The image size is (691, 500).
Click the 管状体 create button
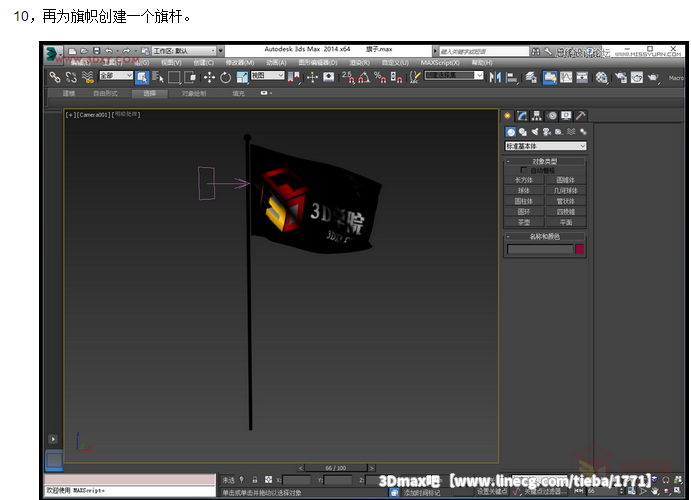click(565, 201)
